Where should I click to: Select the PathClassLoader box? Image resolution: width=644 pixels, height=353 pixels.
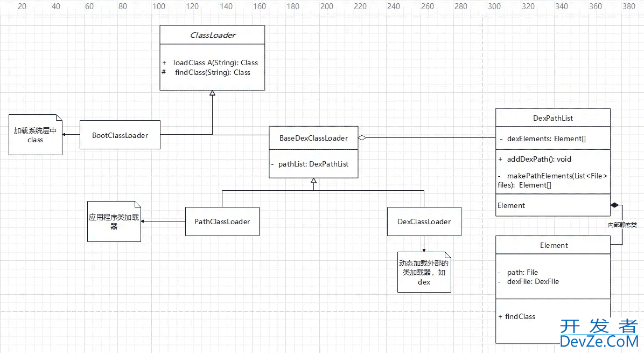[222, 222]
